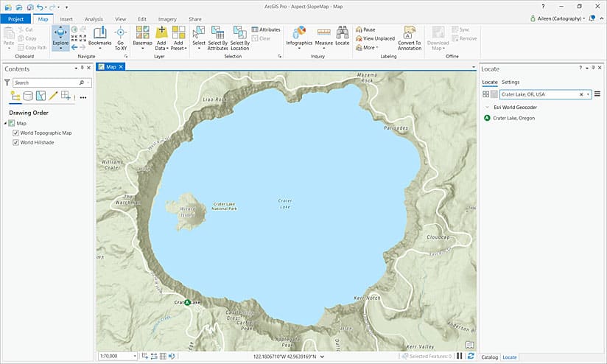607x364 pixels.
Task: Open the Locate binoculars tool
Action: tap(343, 36)
